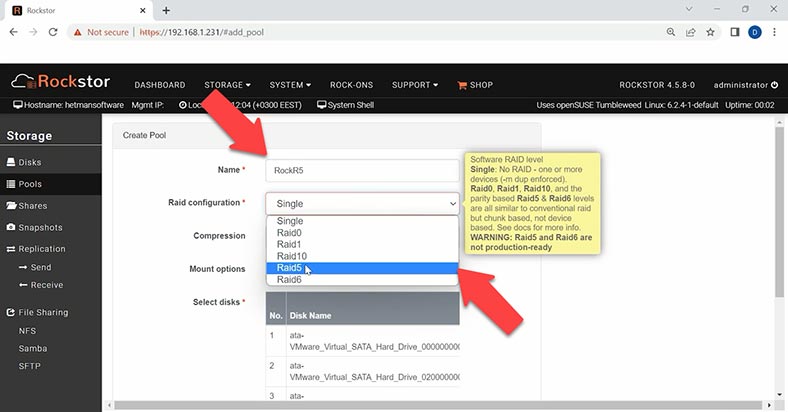This screenshot has height=412, width=788.
Task: Open Replication Receive page
Action: 41,285
